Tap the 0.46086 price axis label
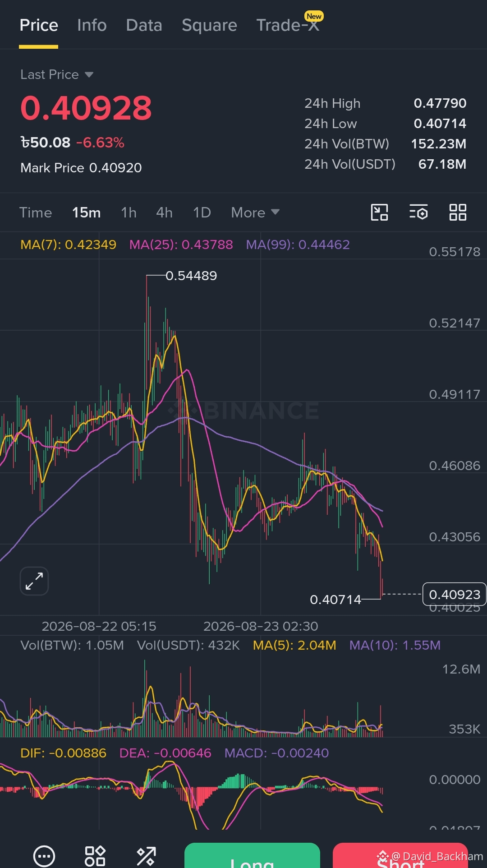This screenshot has height=868, width=487. [455, 466]
